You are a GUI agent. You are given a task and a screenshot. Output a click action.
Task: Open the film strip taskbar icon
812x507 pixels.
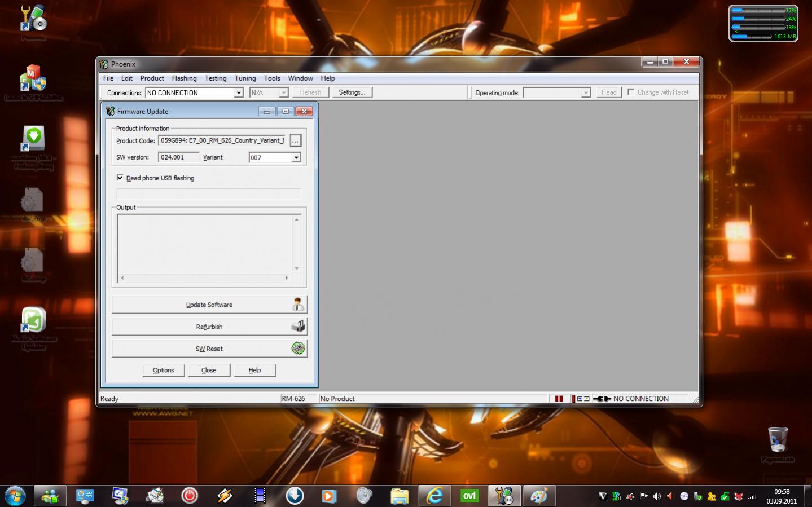[x=260, y=496]
